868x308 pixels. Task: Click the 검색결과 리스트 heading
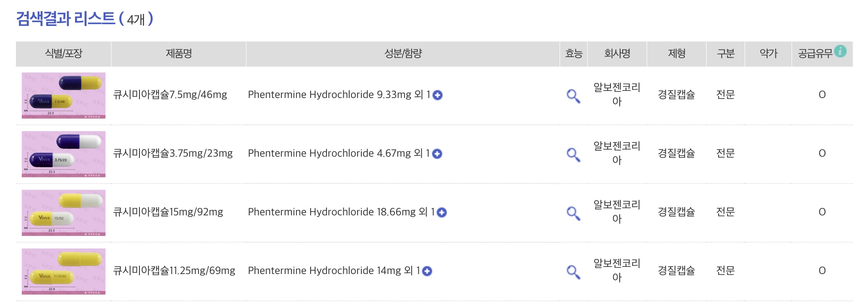tap(65, 18)
